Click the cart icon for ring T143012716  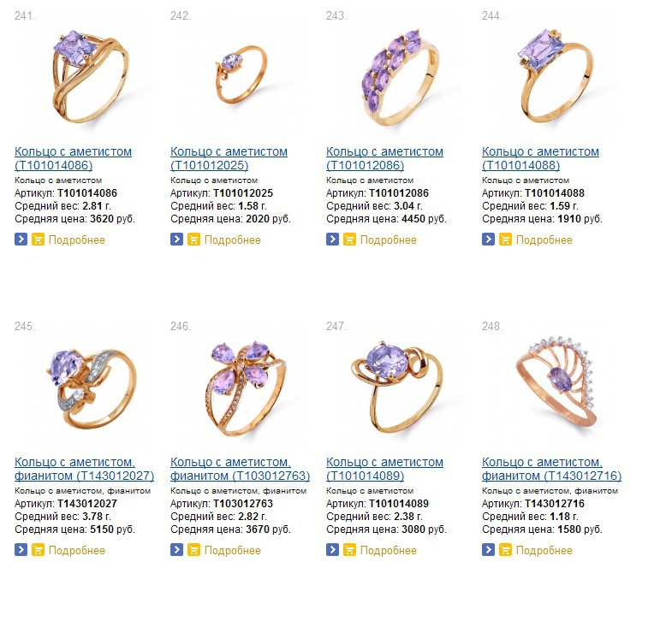[505, 549]
